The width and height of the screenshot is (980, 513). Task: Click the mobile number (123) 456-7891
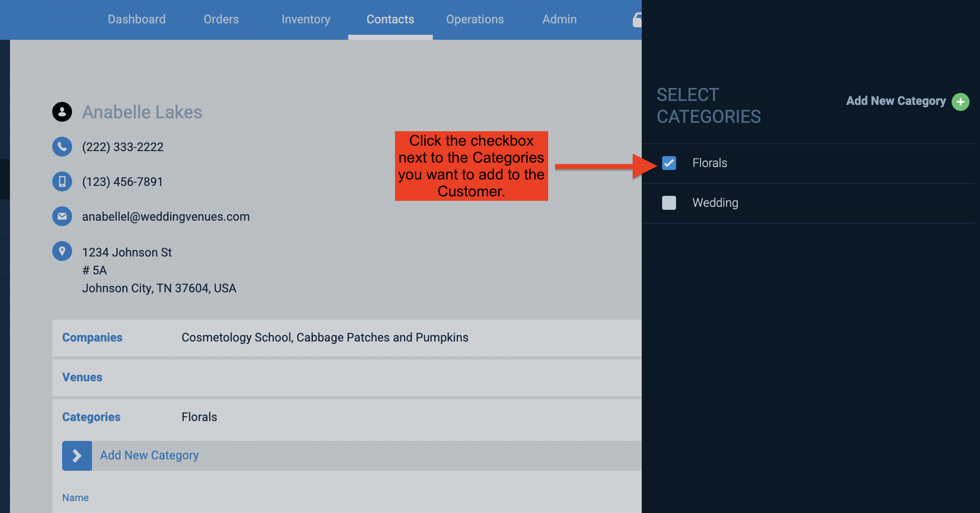pyautogui.click(x=122, y=182)
